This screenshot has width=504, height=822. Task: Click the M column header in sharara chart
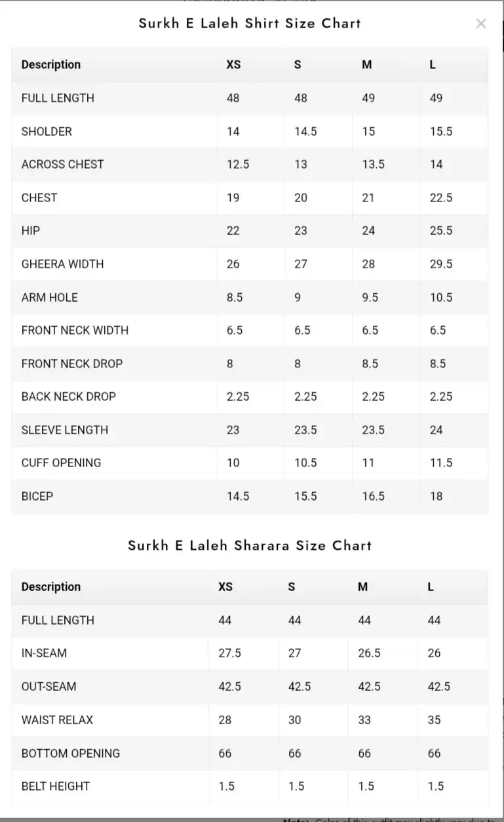pos(362,586)
